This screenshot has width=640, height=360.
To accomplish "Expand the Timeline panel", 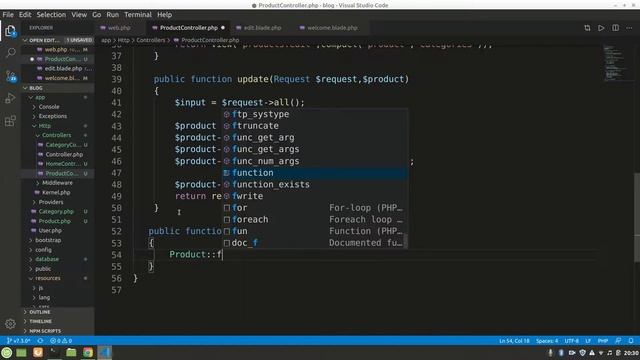I will (58, 321).
